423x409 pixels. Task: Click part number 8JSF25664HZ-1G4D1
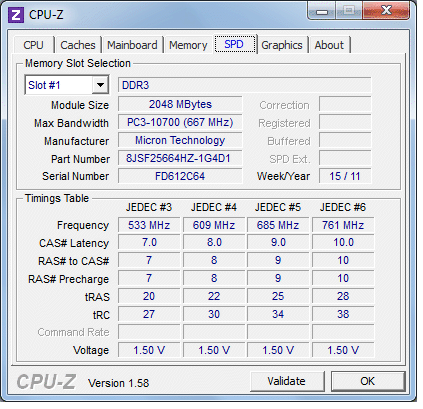180,158
